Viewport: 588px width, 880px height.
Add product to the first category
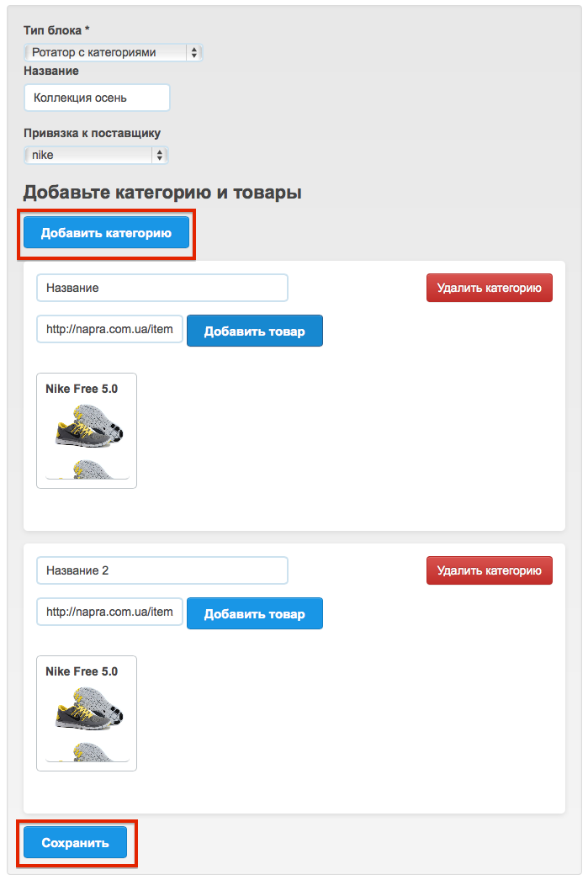point(255,331)
